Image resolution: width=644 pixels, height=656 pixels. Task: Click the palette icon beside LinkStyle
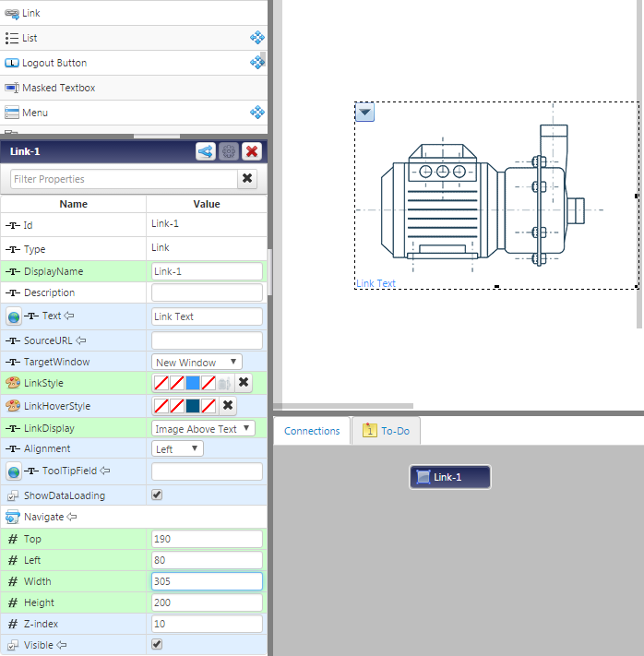[x=13, y=383]
